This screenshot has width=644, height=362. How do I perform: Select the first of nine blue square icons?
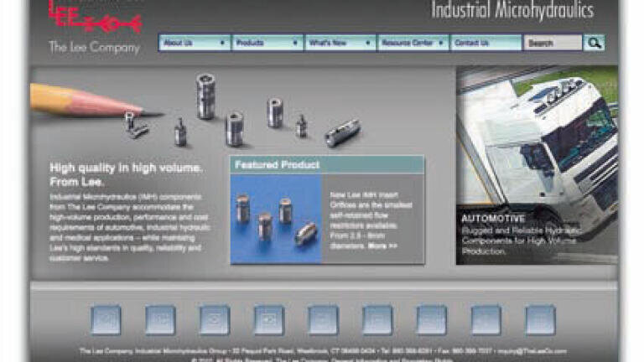pos(106,320)
